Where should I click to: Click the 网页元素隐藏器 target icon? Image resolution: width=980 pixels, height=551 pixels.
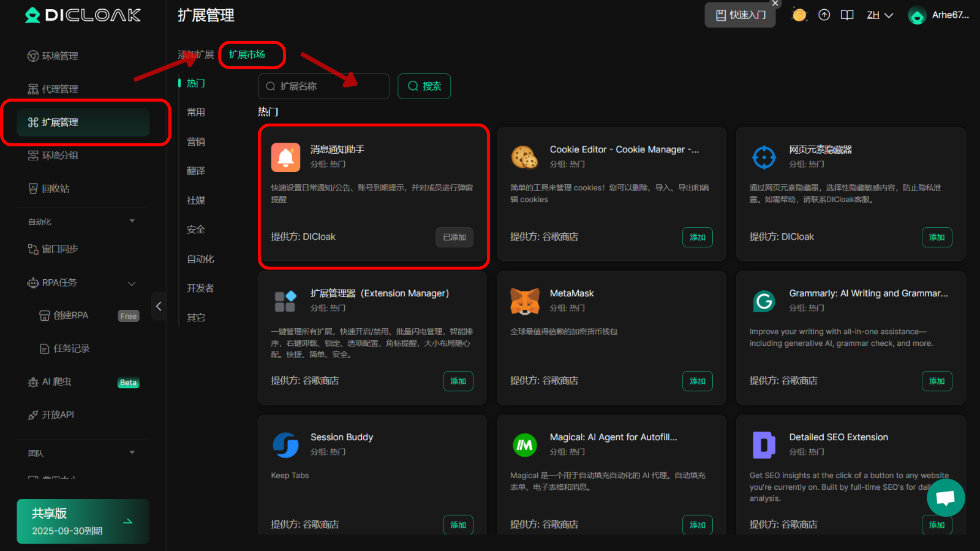pos(764,157)
